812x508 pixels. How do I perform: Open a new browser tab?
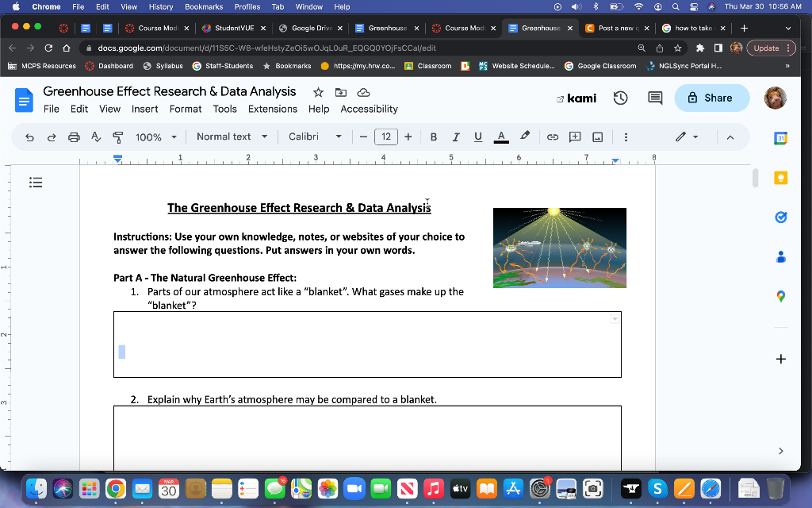(x=744, y=28)
